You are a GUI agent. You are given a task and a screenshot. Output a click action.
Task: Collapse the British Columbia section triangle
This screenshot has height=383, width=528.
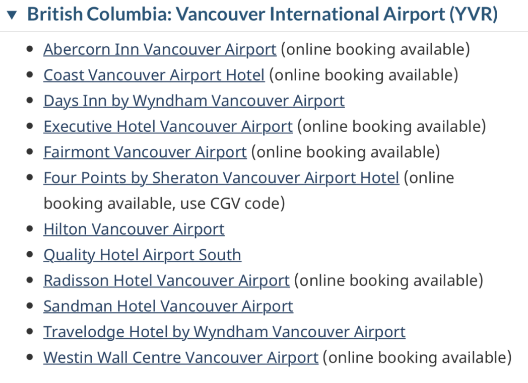[x=12, y=15]
